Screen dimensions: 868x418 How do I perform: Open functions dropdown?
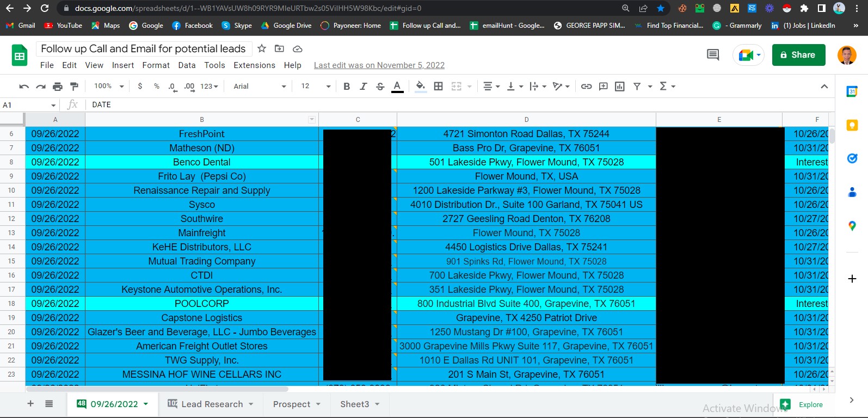point(667,87)
